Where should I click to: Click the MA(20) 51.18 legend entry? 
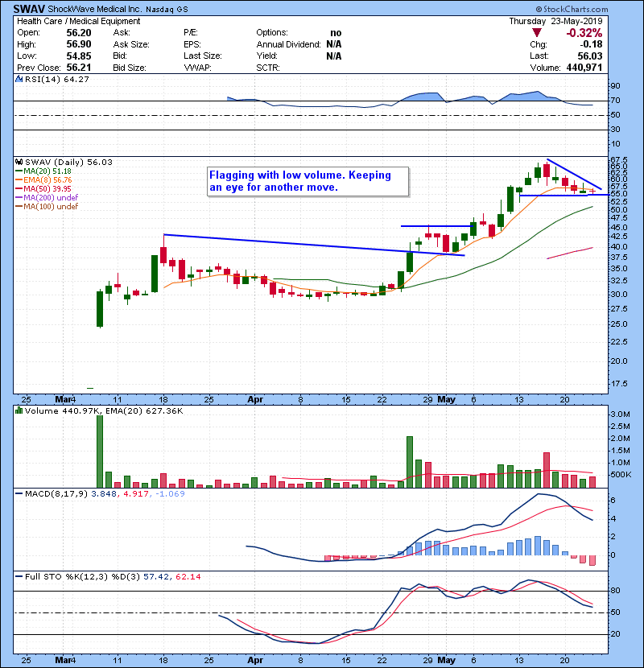[x=47, y=171]
